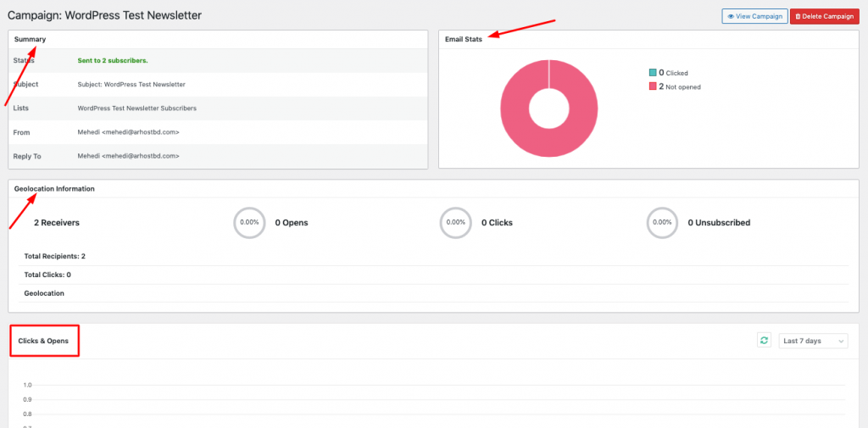Image resolution: width=868 pixels, height=428 pixels.
Task: Click the refresh icon in Clicks & Opens
Action: coord(764,341)
